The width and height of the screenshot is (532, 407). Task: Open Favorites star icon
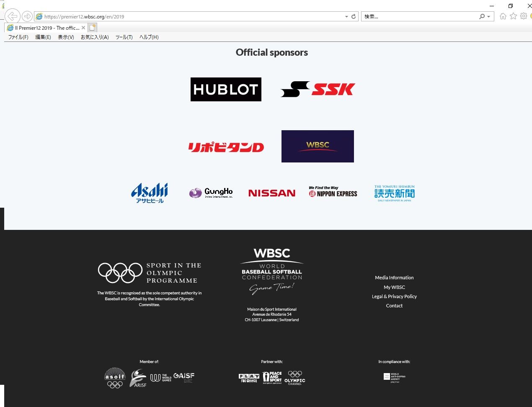point(513,16)
